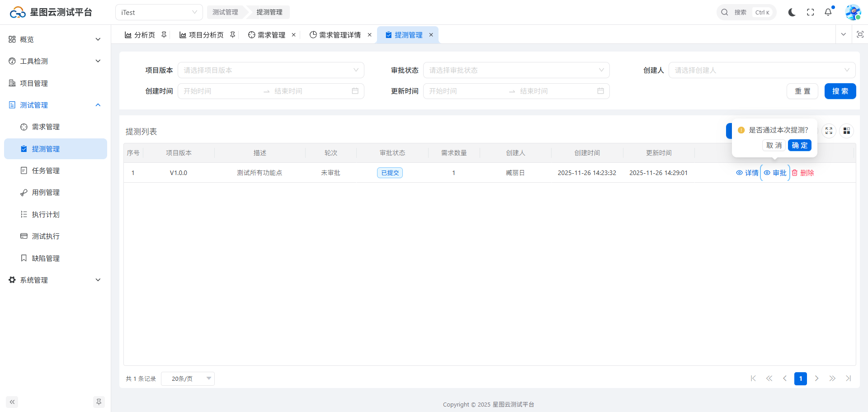
Task: Pin the sidebar using pin icon
Action: coord(99,402)
